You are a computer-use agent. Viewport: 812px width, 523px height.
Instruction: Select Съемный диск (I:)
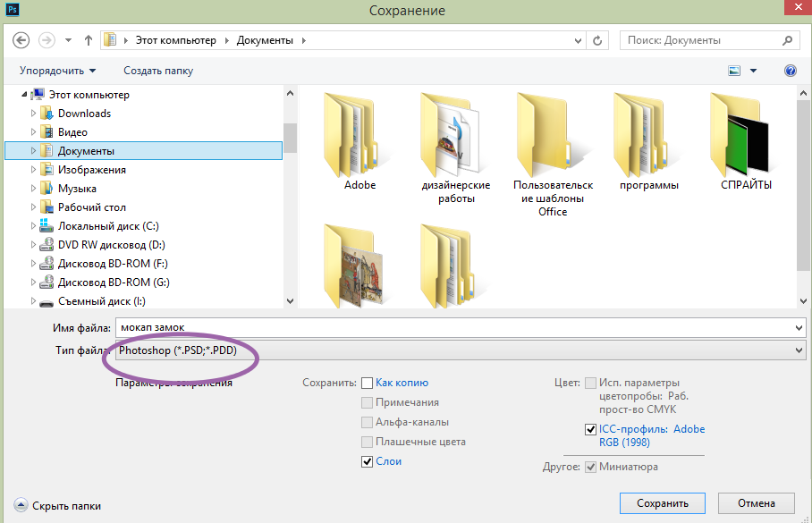point(102,301)
